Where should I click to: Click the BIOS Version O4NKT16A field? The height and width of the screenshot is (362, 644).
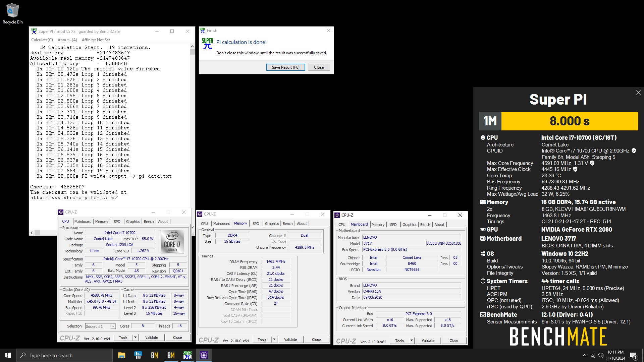pyautogui.click(x=412, y=292)
